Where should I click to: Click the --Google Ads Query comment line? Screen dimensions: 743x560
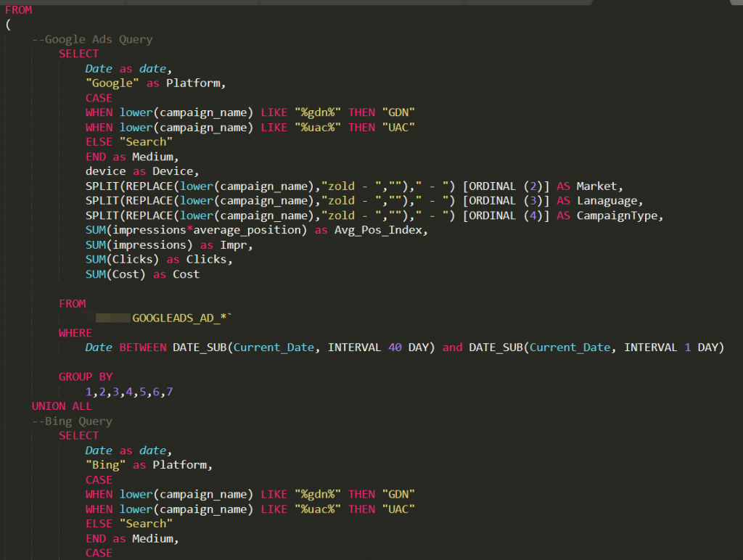coord(92,39)
